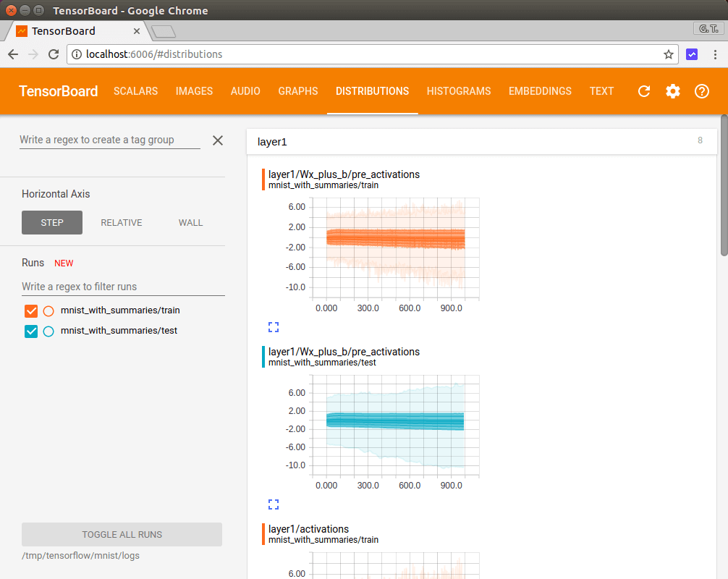Bookmark this page with the star icon
Screen dimensions: 728x579
coord(669,54)
